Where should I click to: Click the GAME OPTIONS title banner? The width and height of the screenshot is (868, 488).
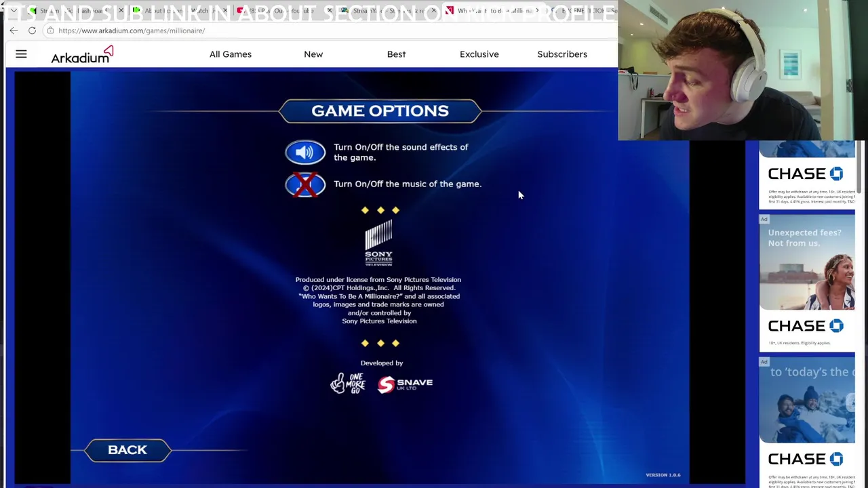pos(380,111)
